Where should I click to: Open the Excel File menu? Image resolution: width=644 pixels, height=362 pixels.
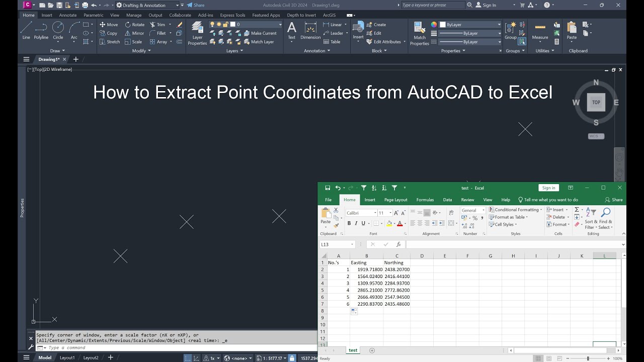tap(328, 200)
